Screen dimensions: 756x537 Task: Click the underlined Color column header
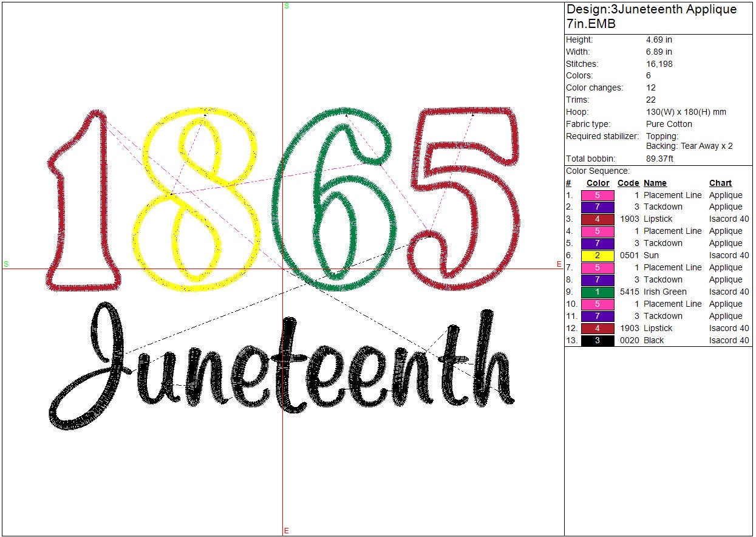click(x=598, y=183)
